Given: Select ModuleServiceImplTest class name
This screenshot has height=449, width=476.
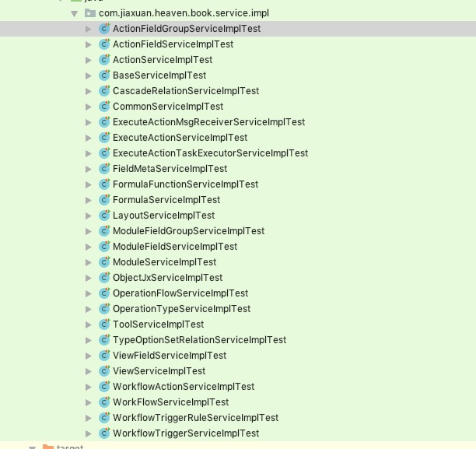Looking at the screenshot, I should click(165, 262).
